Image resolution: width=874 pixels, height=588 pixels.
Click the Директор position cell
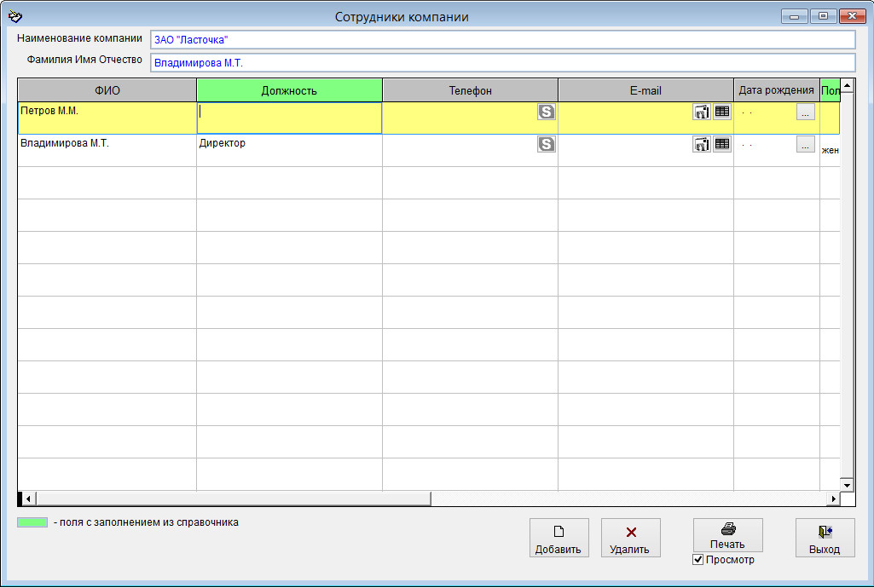289,150
